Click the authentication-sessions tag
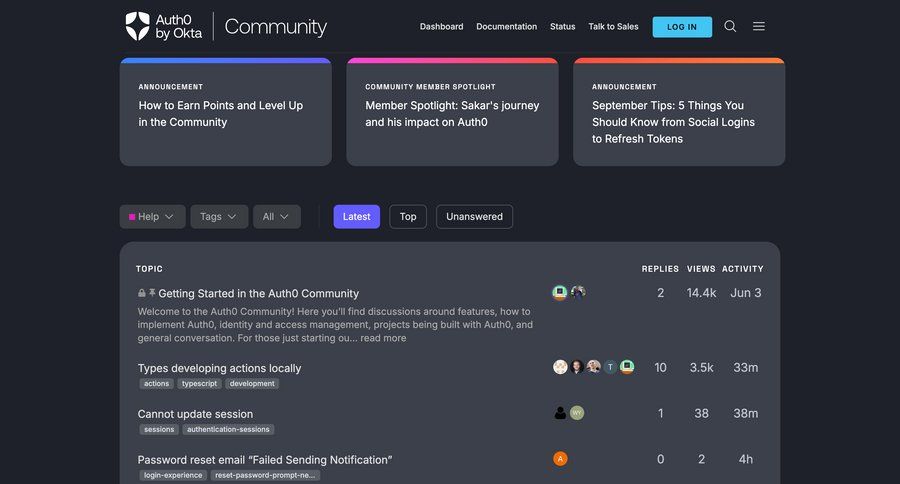 [x=228, y=429]
